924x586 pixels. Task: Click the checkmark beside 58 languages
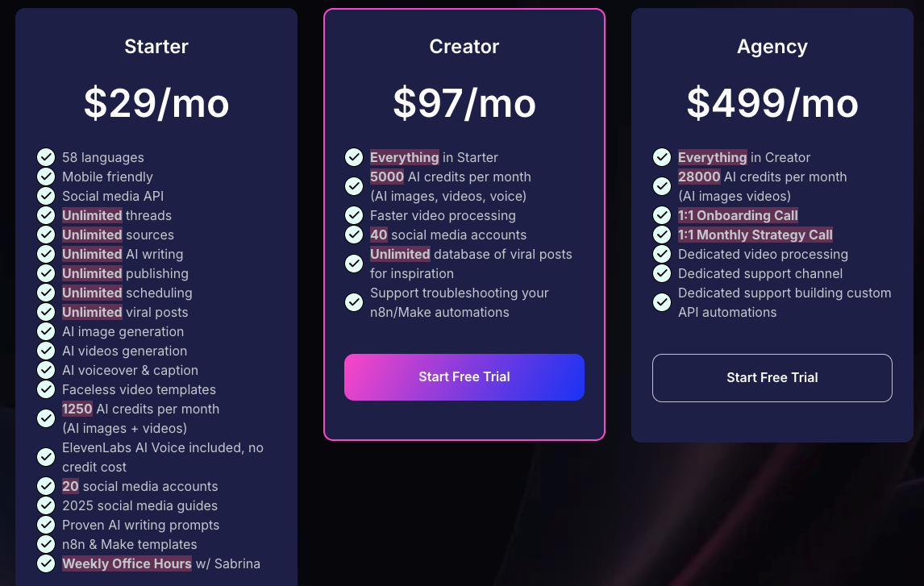tap(46, 157)
